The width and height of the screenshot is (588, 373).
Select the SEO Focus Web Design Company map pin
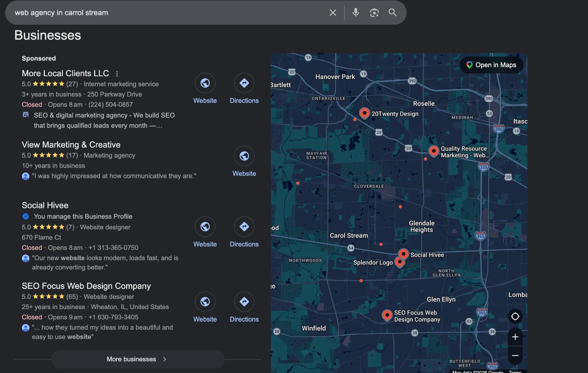[387, 315]
